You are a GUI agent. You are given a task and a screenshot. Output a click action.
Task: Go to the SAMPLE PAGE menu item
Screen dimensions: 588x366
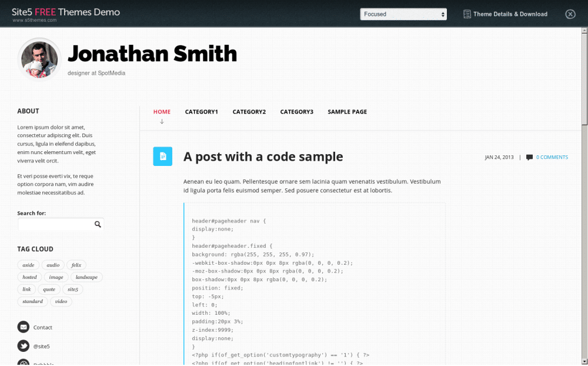click(x=347, y=112)
